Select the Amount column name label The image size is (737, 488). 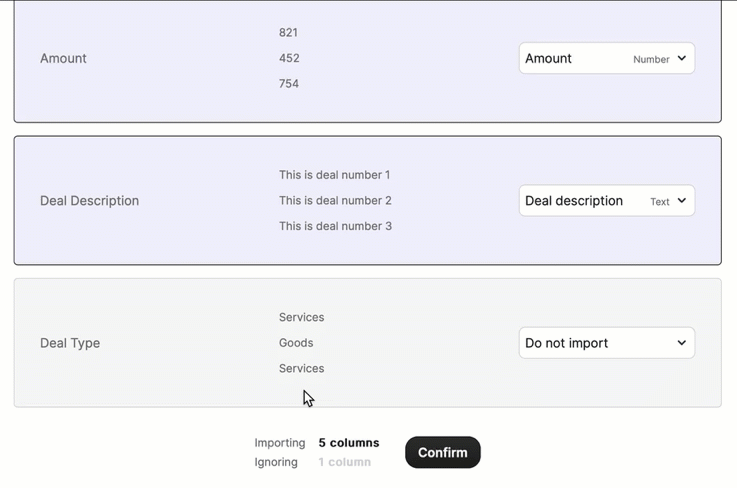pos(63,58)
